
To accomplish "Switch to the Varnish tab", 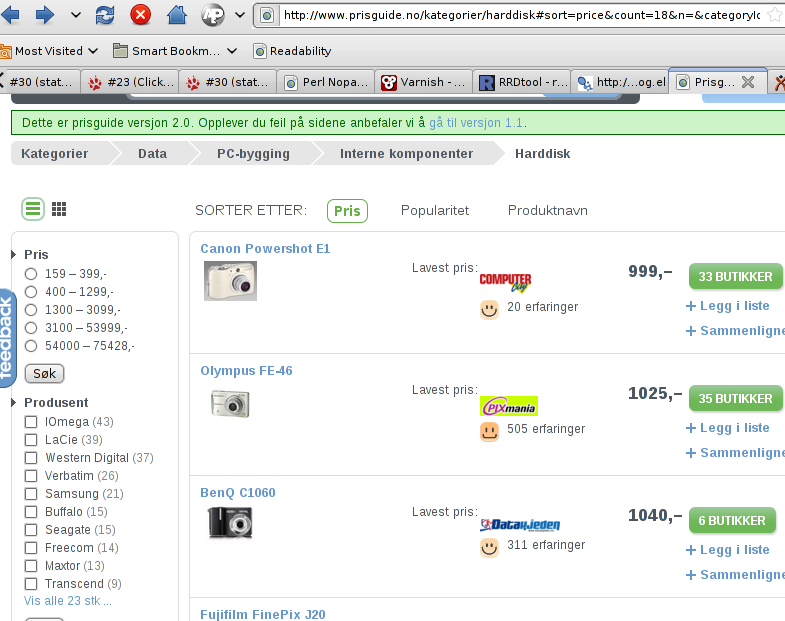I will point(424,82).
